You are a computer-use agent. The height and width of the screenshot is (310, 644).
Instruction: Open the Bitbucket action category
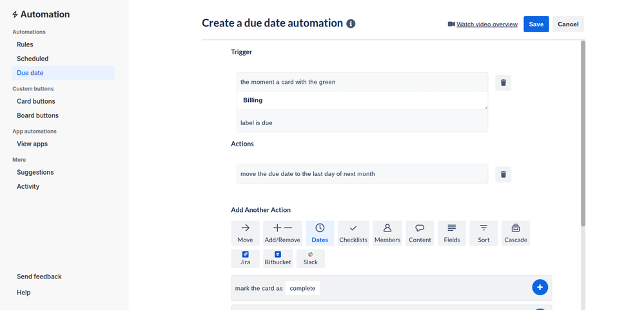pos(278,258)
